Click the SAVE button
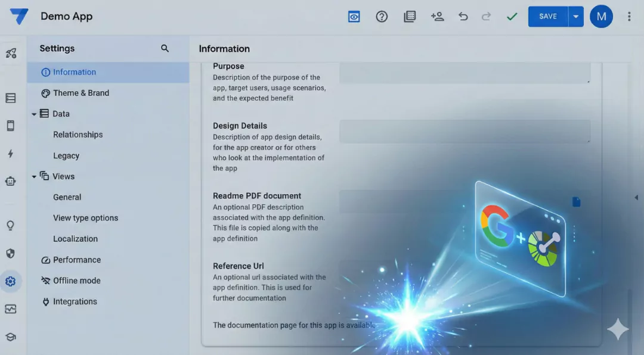This screenshot has width=644, height=355. tap(547, 17)
